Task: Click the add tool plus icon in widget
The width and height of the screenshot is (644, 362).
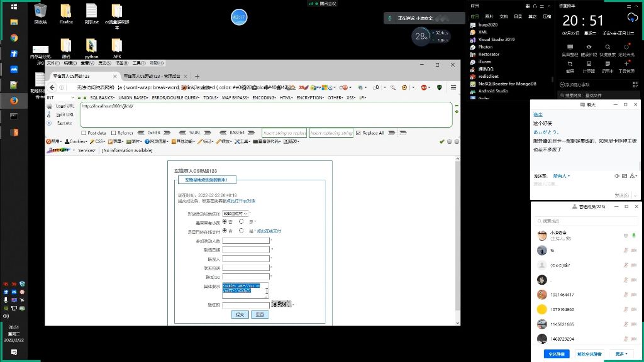Action: (626, 64)
